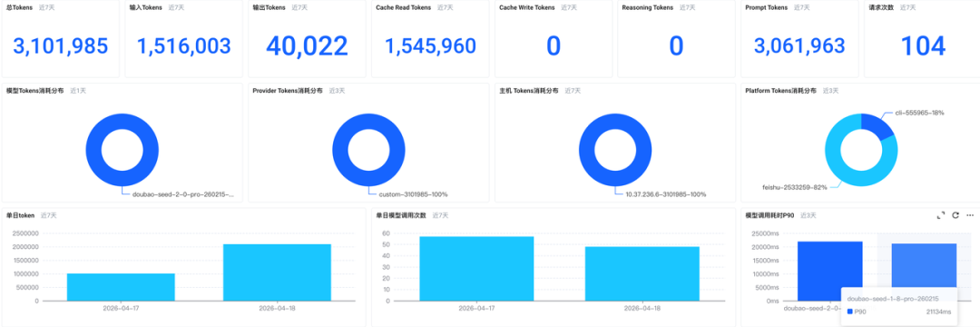Select the 请求次数 card title

[x=880, y=7]
